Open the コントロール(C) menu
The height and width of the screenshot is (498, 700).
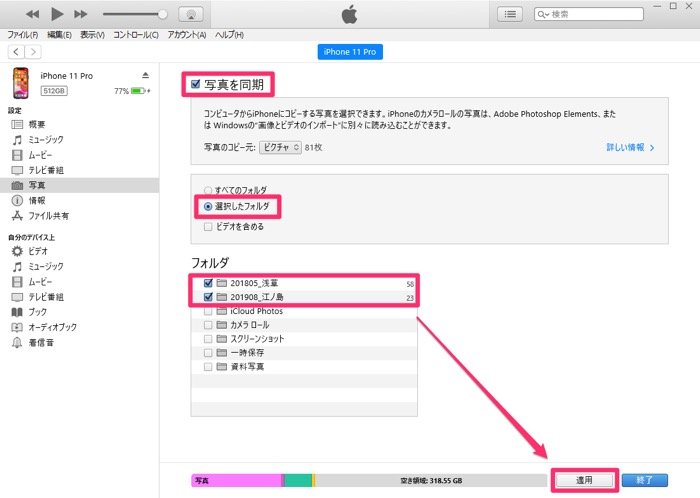[x=136, y=35]
